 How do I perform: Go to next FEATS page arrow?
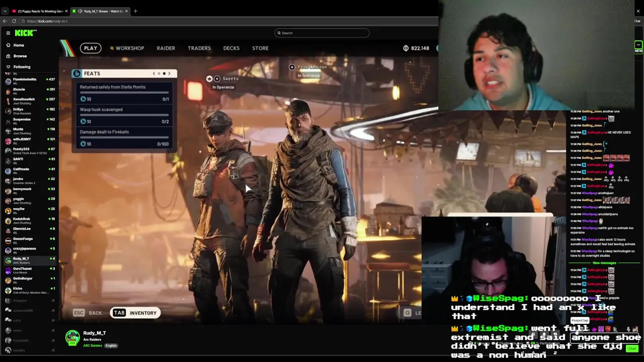click(x=169, y=73)
